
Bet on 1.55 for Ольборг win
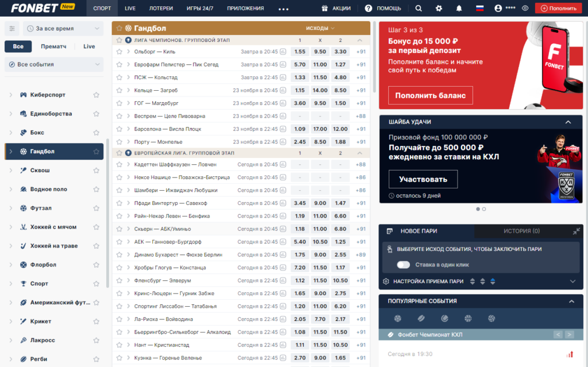(x=300, y=52)
